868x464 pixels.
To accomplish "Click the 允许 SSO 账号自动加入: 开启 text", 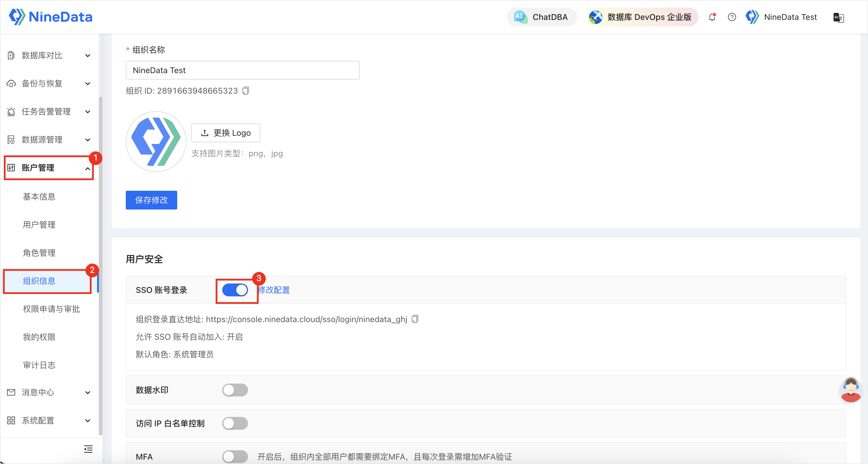I will pos(190,337).
